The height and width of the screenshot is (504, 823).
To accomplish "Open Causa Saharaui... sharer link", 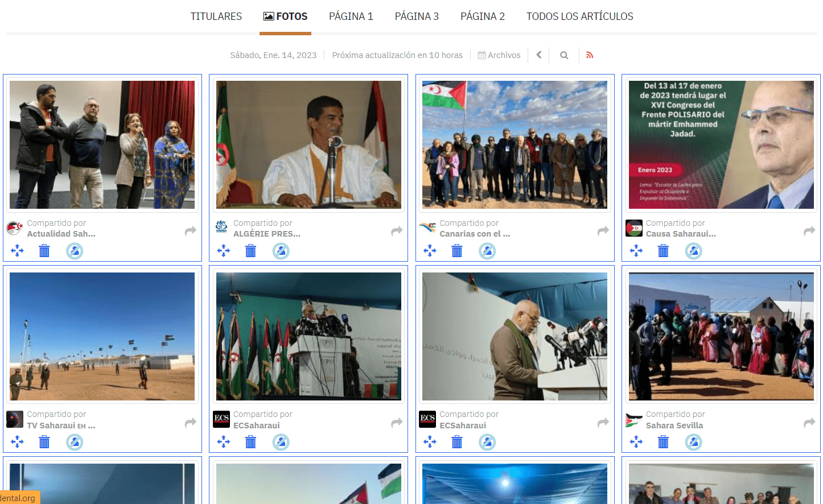I will [x=681, y=234].
